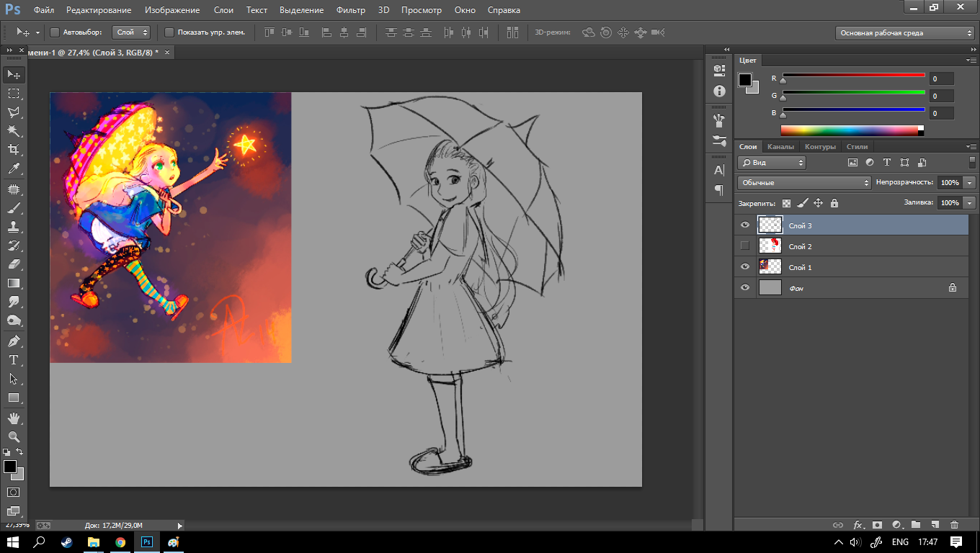
Task: Select the History Brush tool
Action: click(x=14, y=246)
